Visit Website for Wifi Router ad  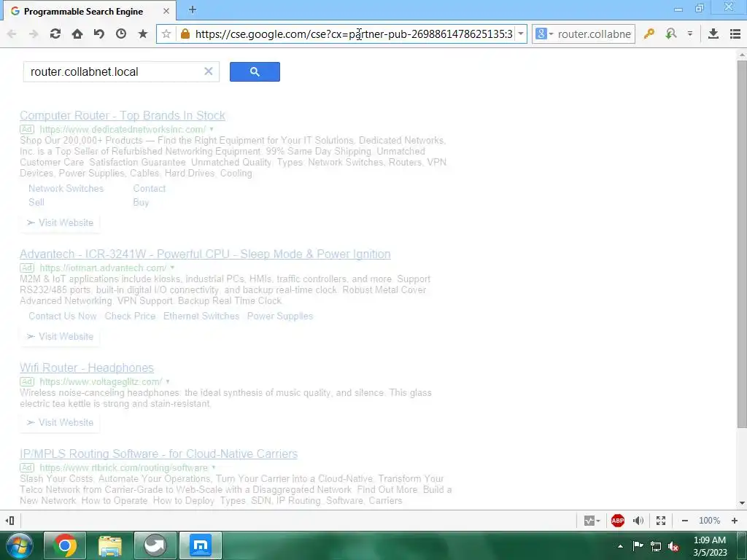(60, 423)
